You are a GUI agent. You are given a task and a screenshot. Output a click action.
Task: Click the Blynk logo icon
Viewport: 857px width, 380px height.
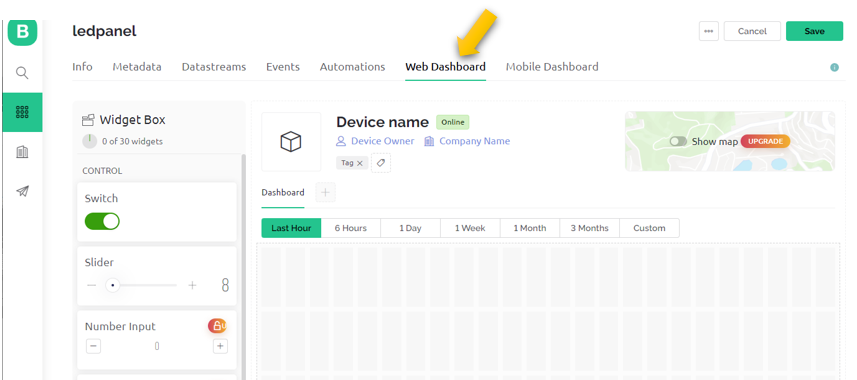(22, 32)
